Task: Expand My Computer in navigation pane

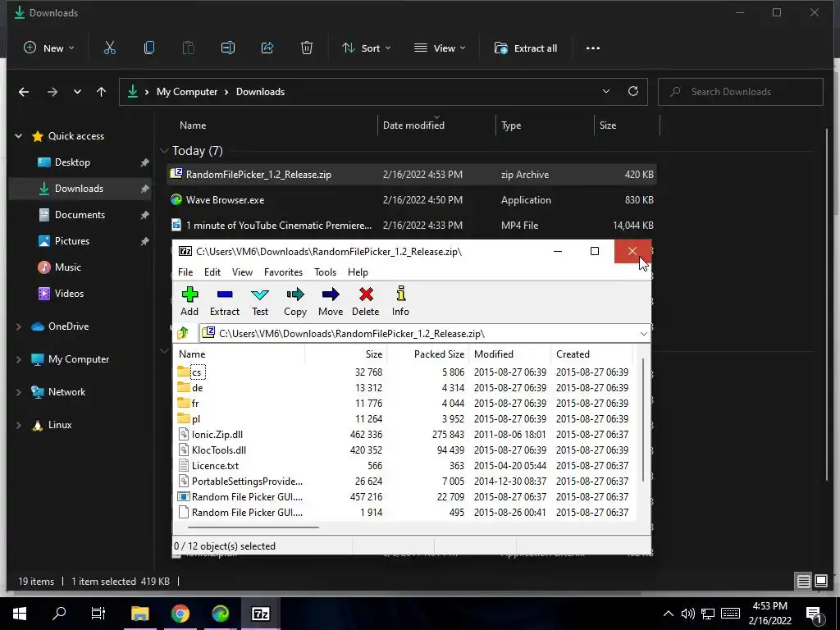Action: [19, 359]
